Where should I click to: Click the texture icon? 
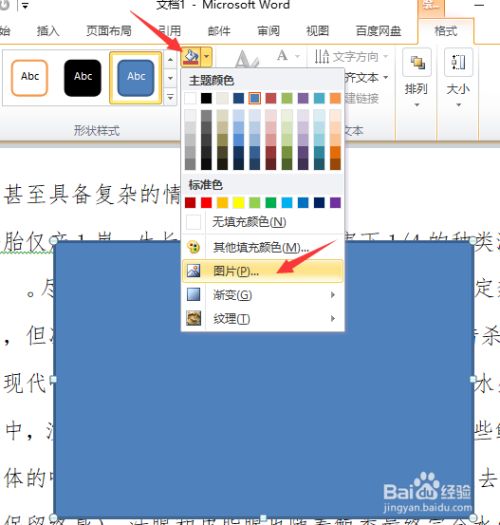click(194, 318)
